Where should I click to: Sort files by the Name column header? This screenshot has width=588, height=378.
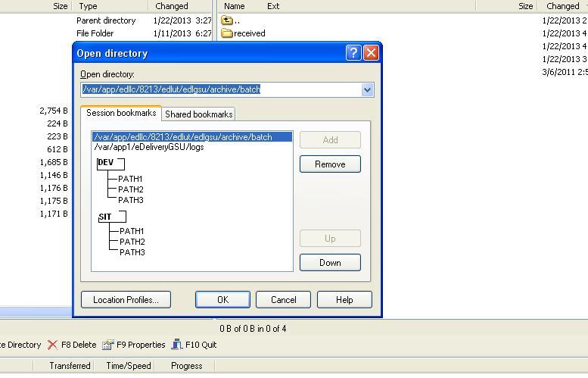click(235, 6)
